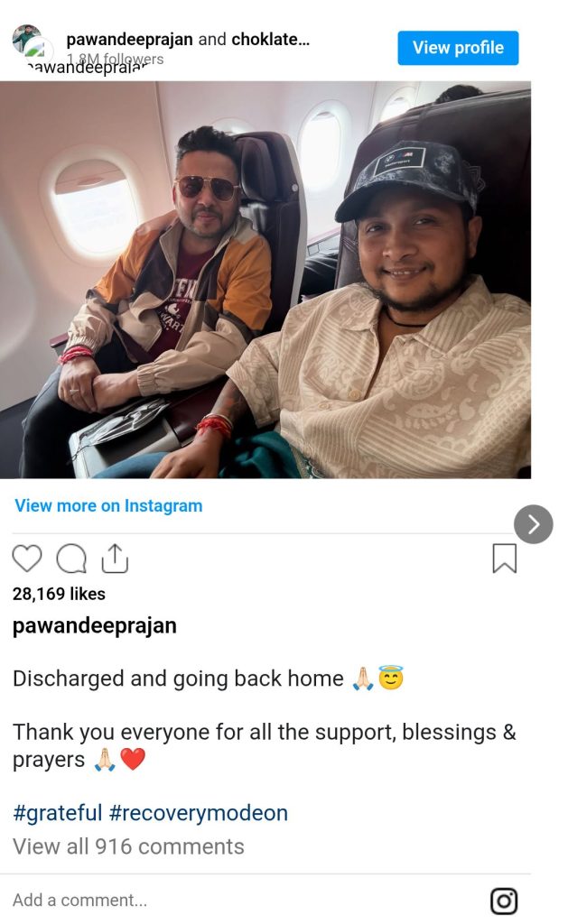This screenshot has width=568, height=924.
Task: Save post with the bookmark icon
Action: tap(504, 558)
